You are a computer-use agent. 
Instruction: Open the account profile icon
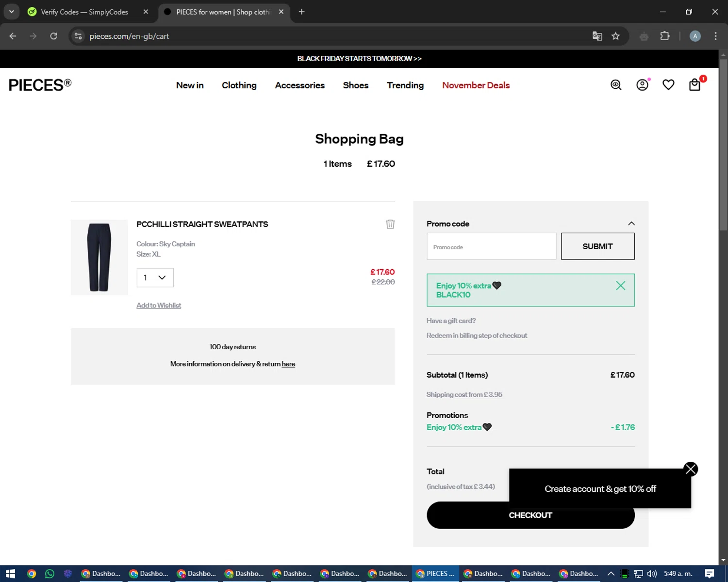[x=642, y=85]
